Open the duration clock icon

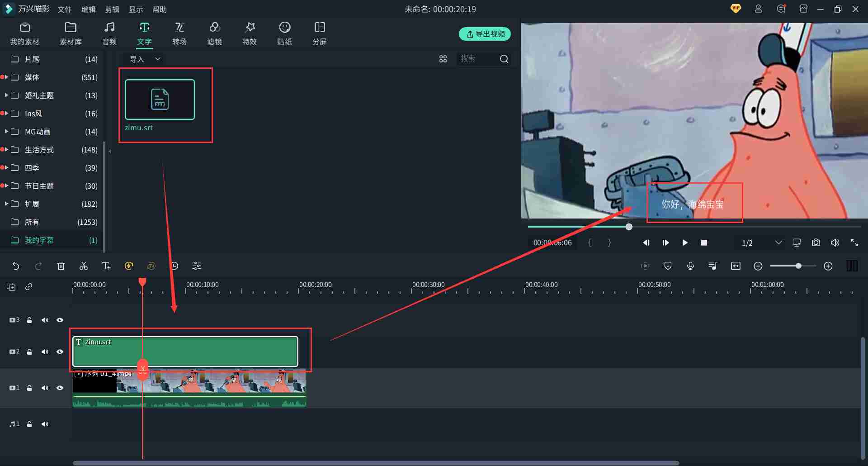point(174,266)
